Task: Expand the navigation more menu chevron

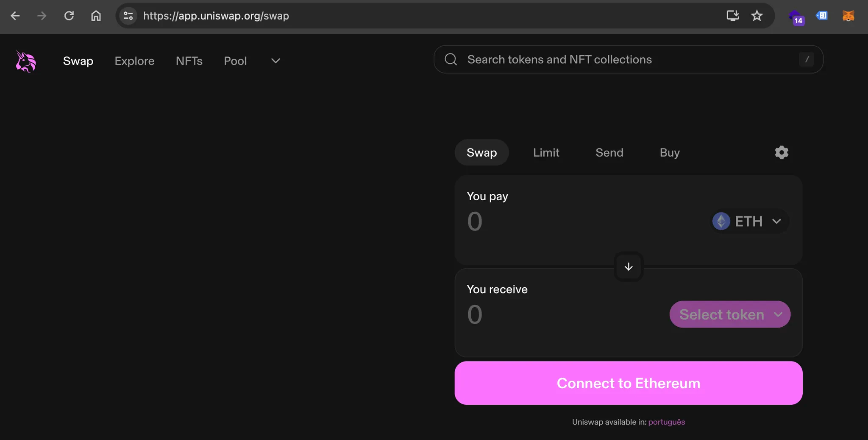Action: point(275,61)
